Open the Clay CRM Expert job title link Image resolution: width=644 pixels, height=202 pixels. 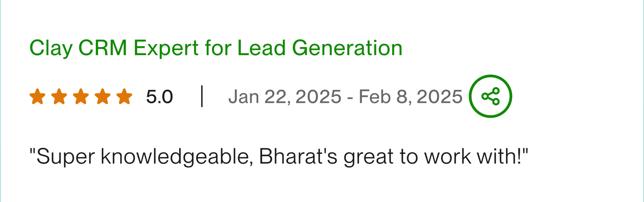coord(216,48)
